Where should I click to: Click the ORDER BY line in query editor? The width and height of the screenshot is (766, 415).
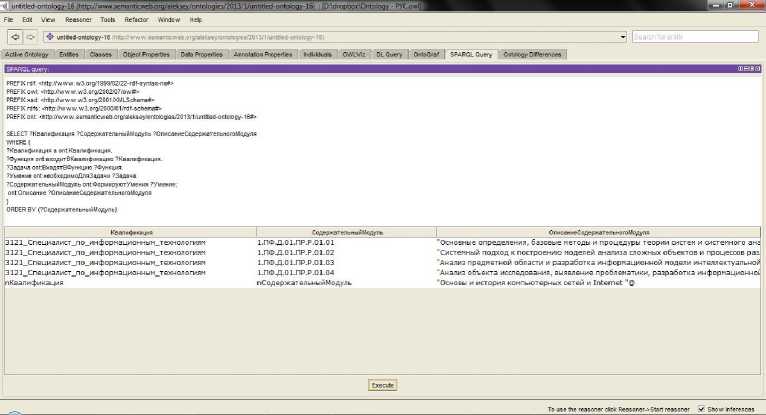click(62, 210)
